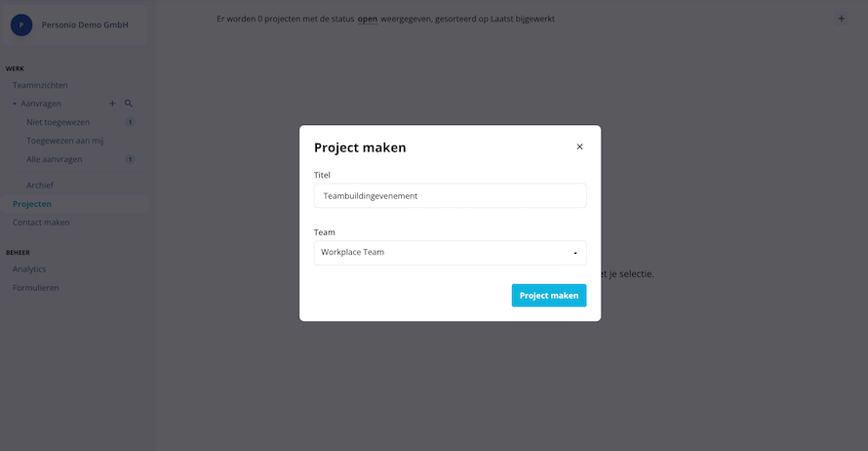868x451 pixels.
Task: Click the Personio Demo GmbH avatar
Action: 21,25
